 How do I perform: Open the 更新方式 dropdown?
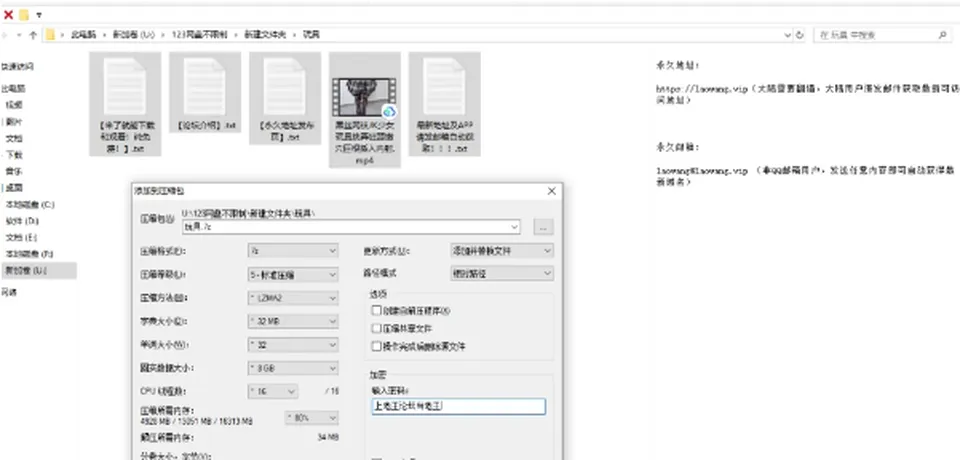coord(502,251)
